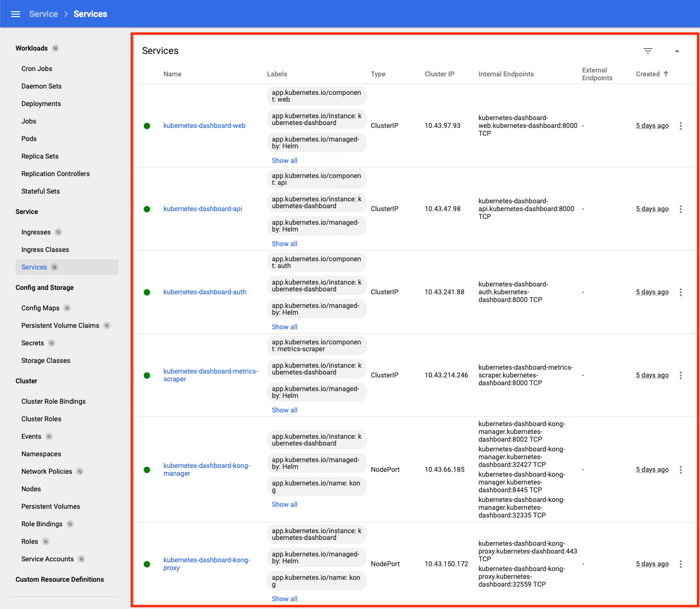The height and width of the screenshot is (609, 700).
Task: Click N badge beside Config Maps
Action: click(x=67, y=308)
